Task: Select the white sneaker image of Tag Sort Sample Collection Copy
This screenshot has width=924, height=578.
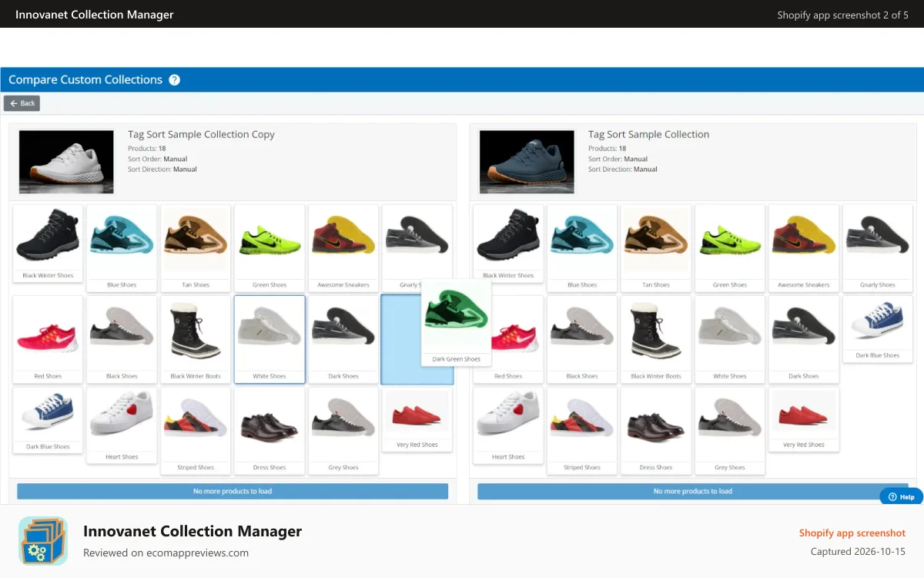Action: (x=66, y=162)
